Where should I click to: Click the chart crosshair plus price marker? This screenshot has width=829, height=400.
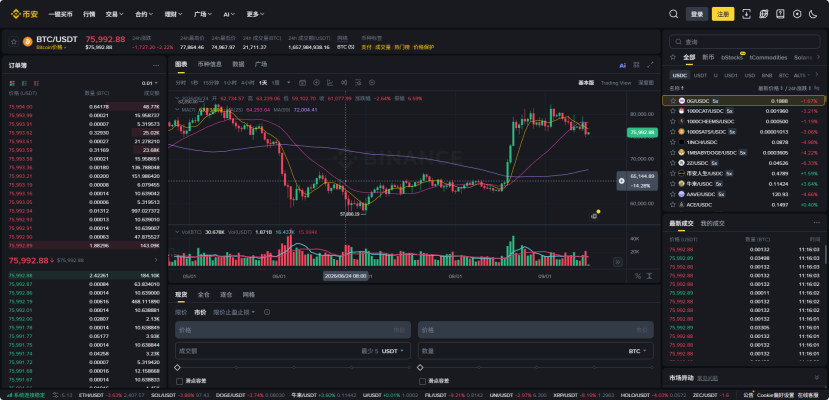tap(622, 181)
